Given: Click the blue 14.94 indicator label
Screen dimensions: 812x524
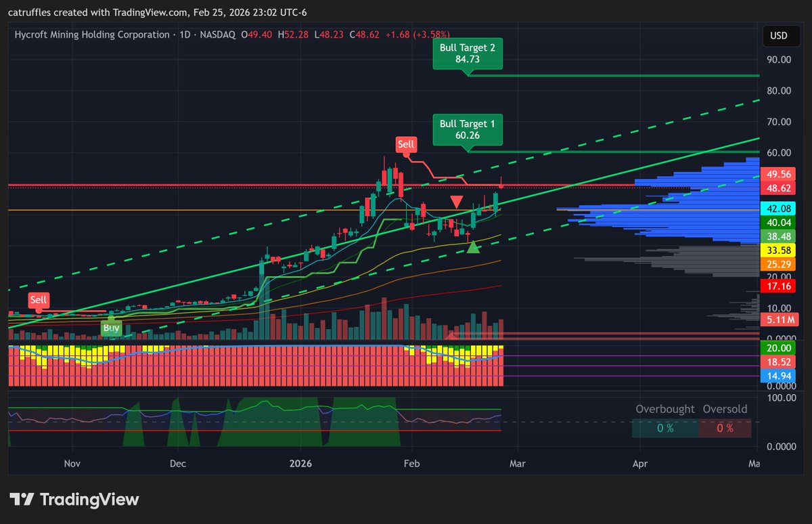Looking at the screenshot, I should [779, 376].
